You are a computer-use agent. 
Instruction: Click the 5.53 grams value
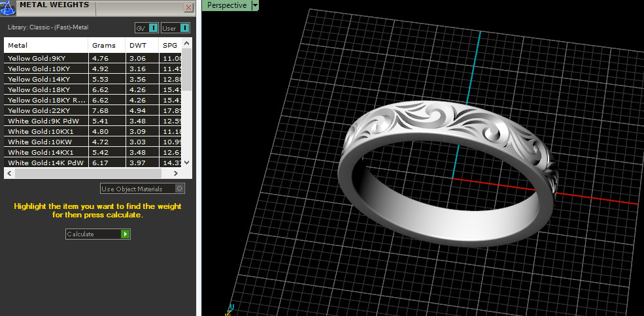pyautogui.click(x=100, y=79)
